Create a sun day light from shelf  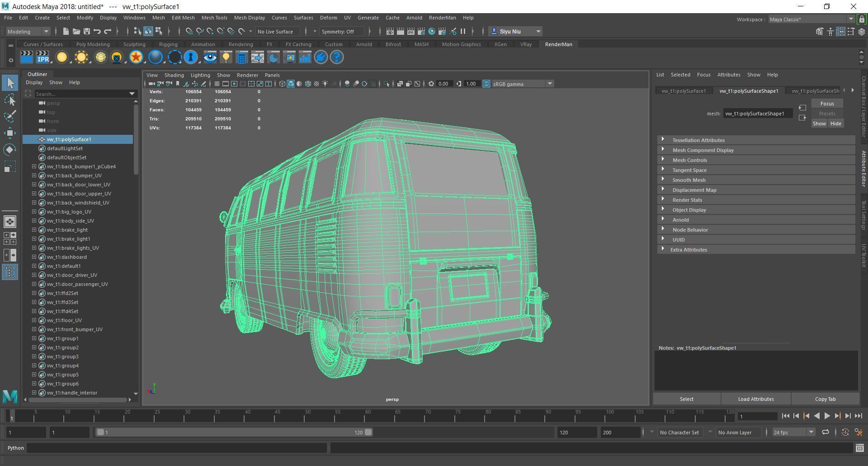81,57
